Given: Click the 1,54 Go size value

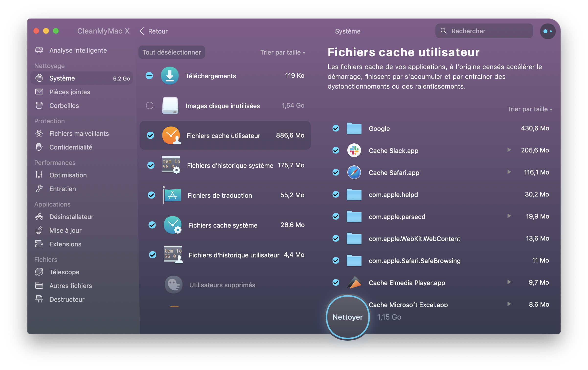Looking at the screenshot, I should point(293,105).
